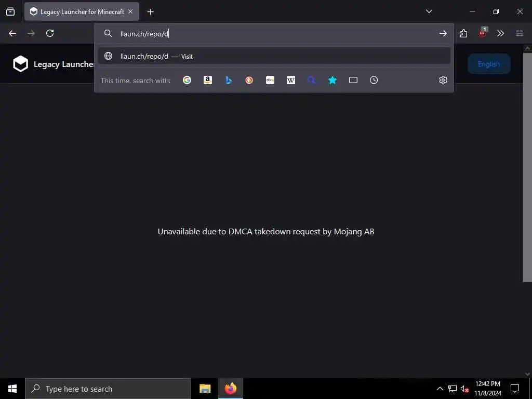Click the scrollbar down arrow

pos(527,374)
